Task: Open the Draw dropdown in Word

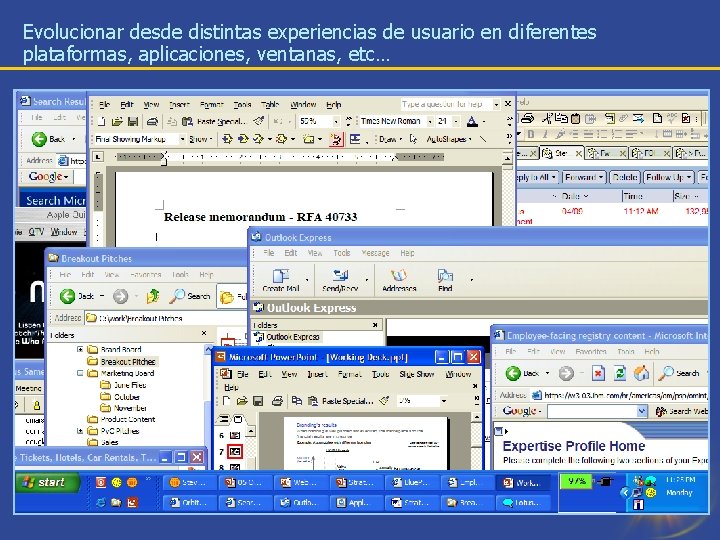Action: click(391, 139)
